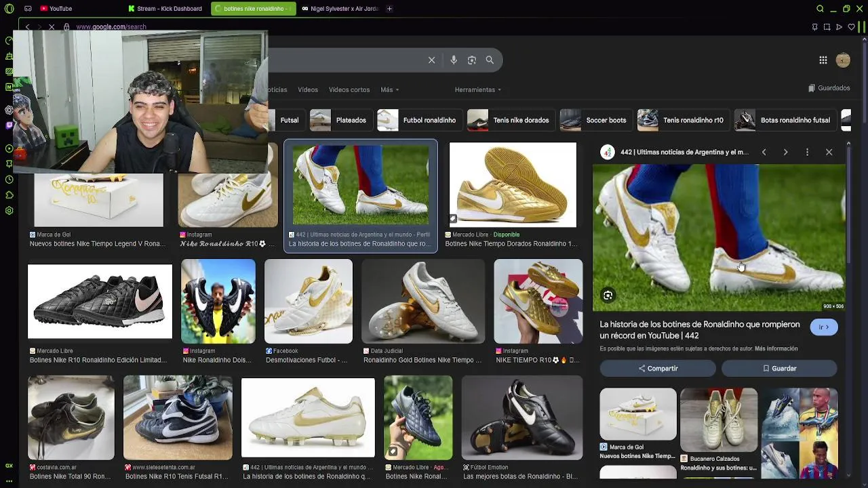This screenshot has width=868, height=488.
Task: Switch to the YouTube browser tab
Action: coord(56,9)
